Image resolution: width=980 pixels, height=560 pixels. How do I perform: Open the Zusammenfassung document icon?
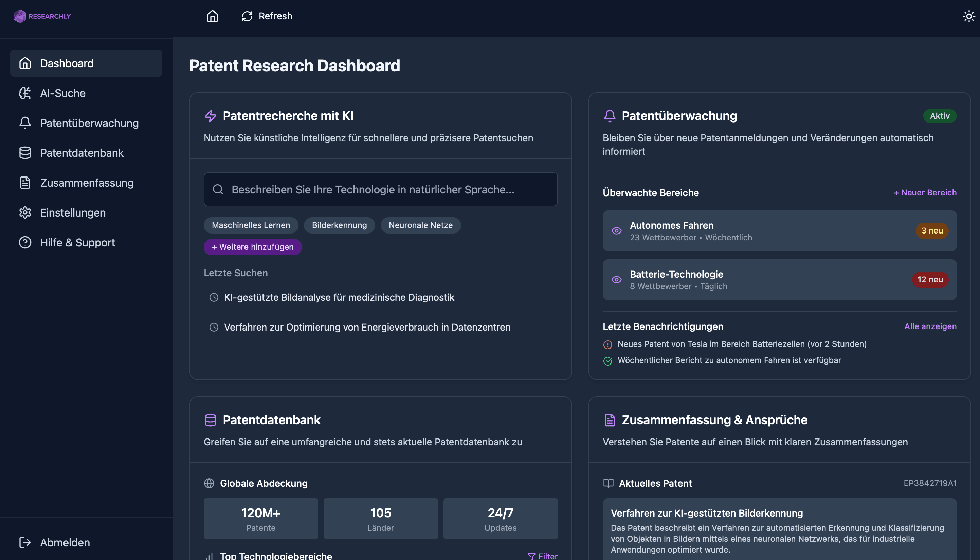(25, 183)
